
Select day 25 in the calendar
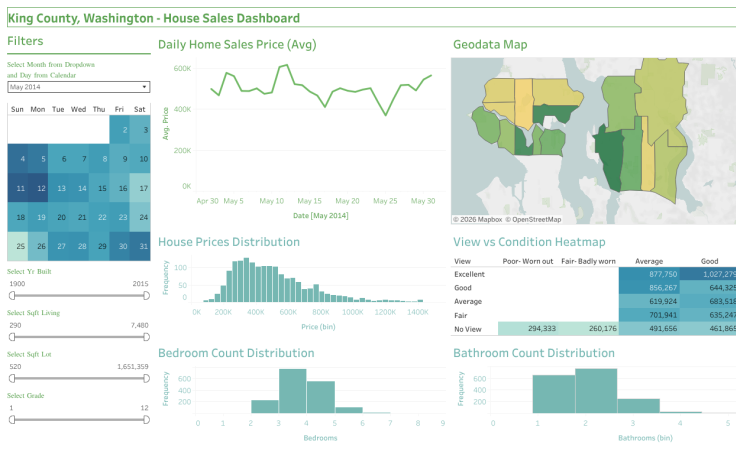coord(18,246)
